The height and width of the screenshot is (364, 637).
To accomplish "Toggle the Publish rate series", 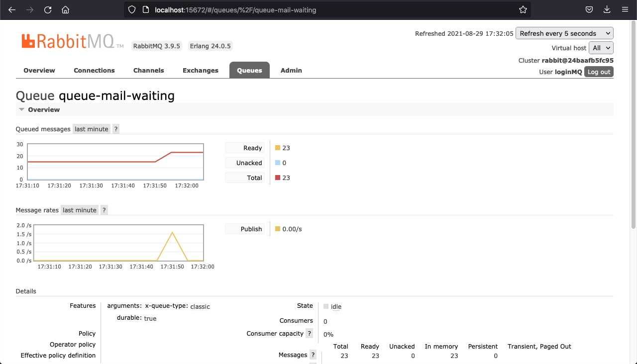I will [x=245, y=229].
